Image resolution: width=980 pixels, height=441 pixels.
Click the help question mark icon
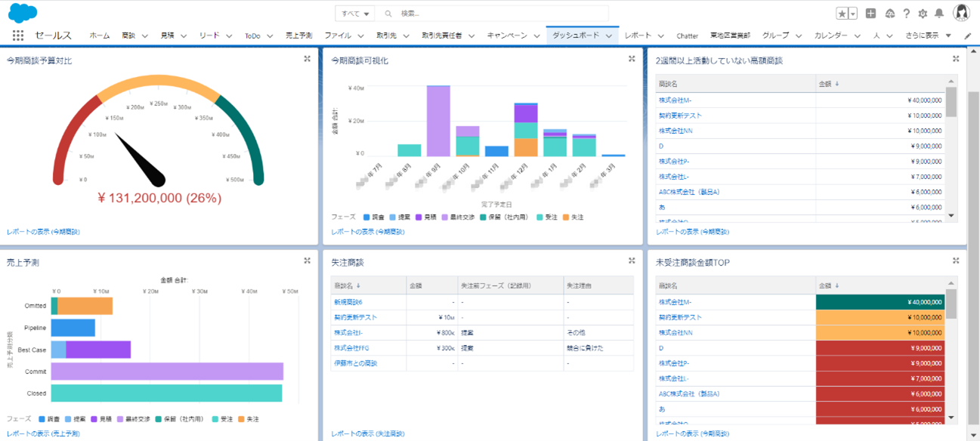[907, 13]
